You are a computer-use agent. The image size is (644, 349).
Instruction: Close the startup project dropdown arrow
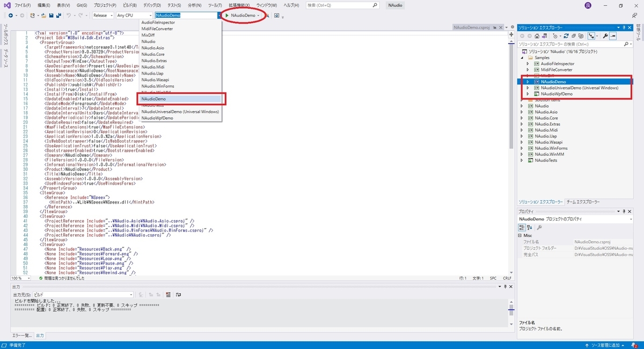click(219, 16)
